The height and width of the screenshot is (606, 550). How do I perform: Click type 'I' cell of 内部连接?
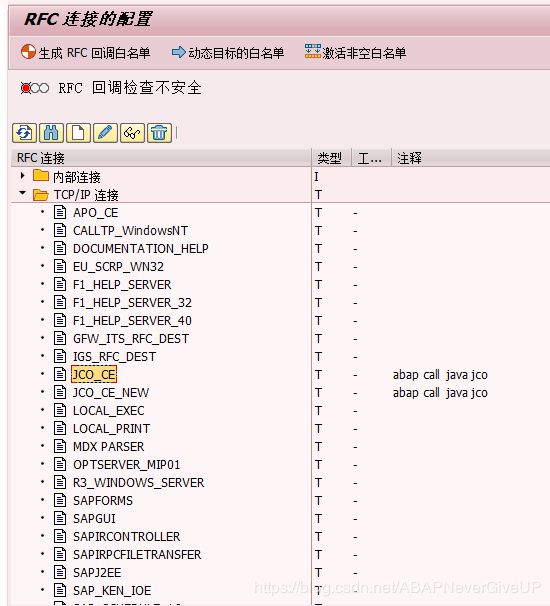coord(317,177)
